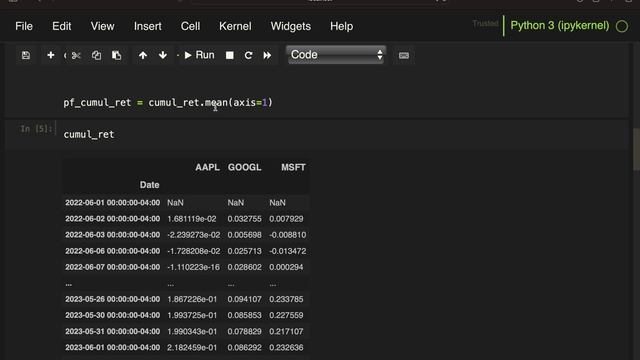The image size is (640, 360).
Task: Click the GOOGL column header
Action: 244,167
